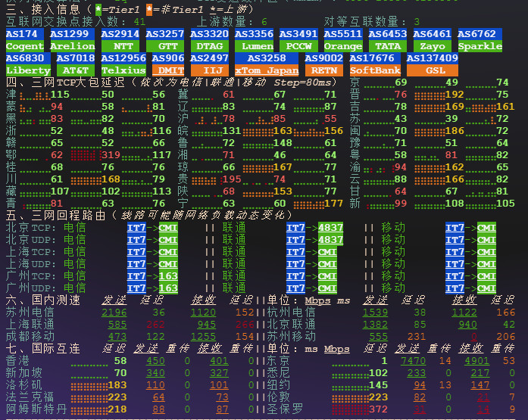Click the 苏州电信 send speed 2196

(114, 313)
